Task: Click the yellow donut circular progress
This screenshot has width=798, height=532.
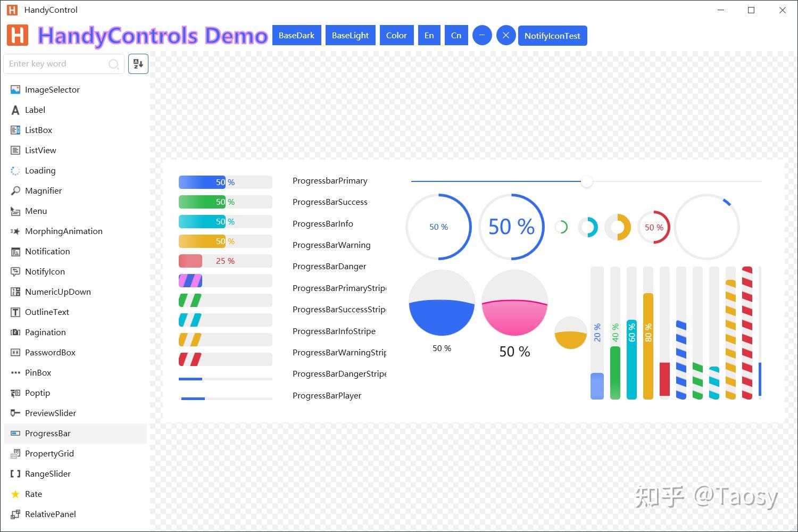Action: (618, 227)
